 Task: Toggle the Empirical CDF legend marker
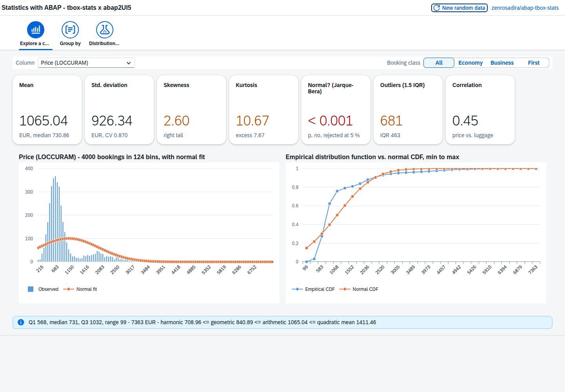click(x=297, y=289)
